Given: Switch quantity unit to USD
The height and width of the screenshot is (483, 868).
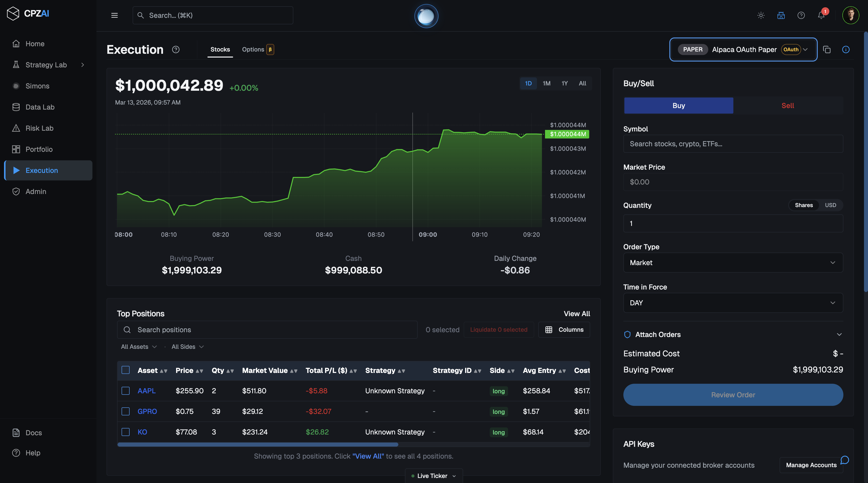Looking at the screenshot, I should point(830,205).
